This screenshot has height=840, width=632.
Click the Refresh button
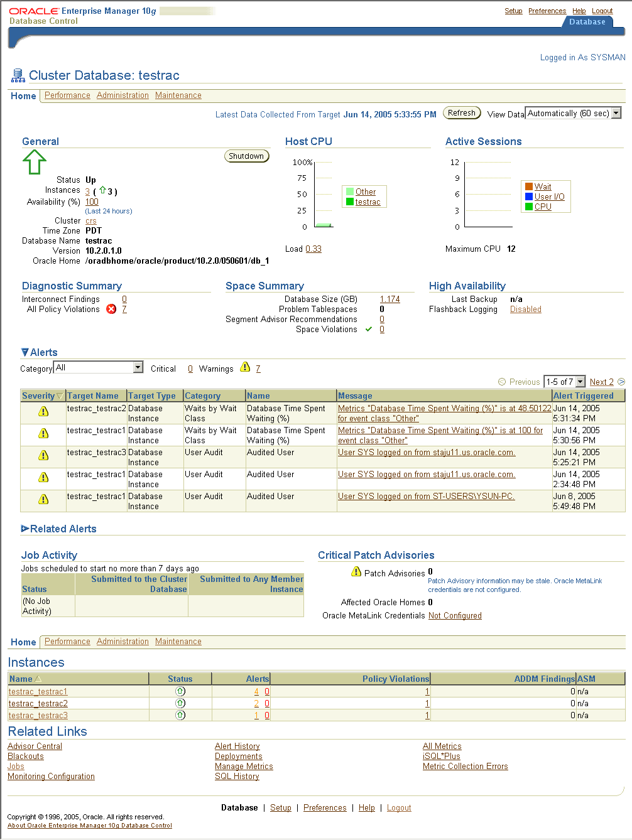[461, 112]
